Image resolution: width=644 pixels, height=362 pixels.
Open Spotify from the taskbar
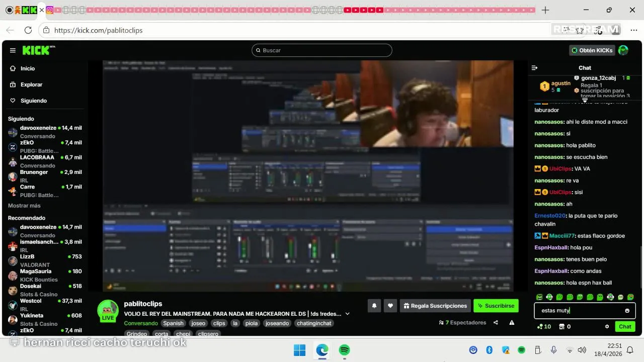[344, 350]
